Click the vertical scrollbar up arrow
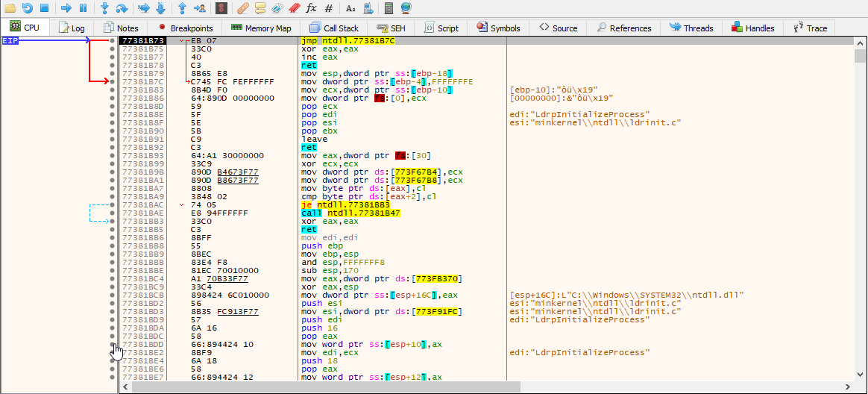 (859, 43)
